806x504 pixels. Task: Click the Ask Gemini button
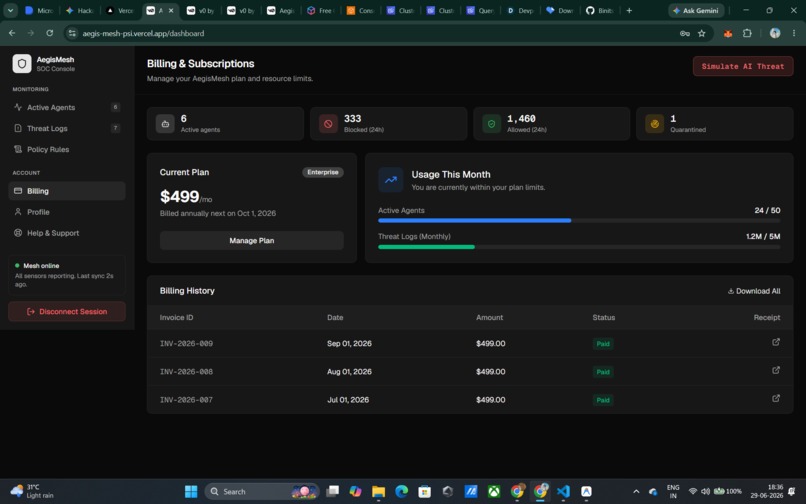[696, 10]
